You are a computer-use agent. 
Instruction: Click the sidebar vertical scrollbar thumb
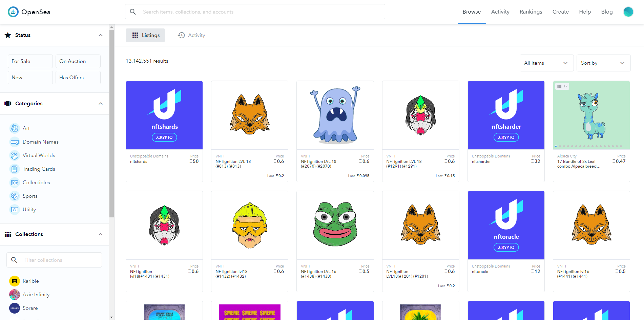coord(112,123)
